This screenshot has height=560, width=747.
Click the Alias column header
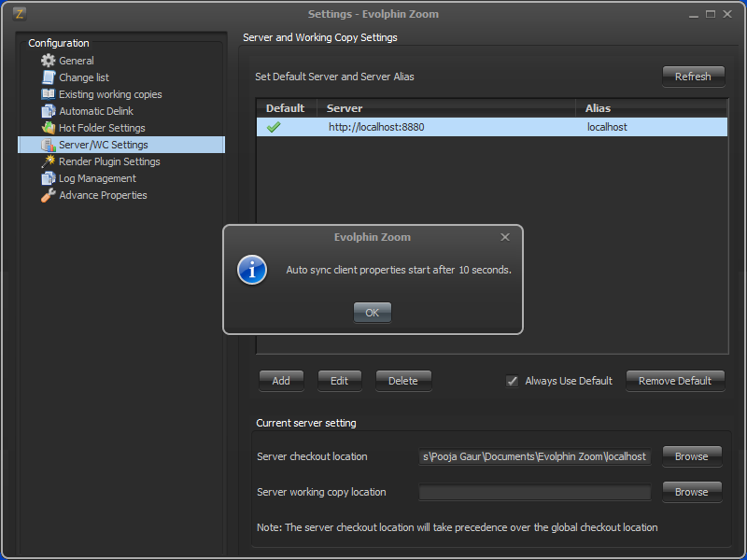click(x=651, y=108)
